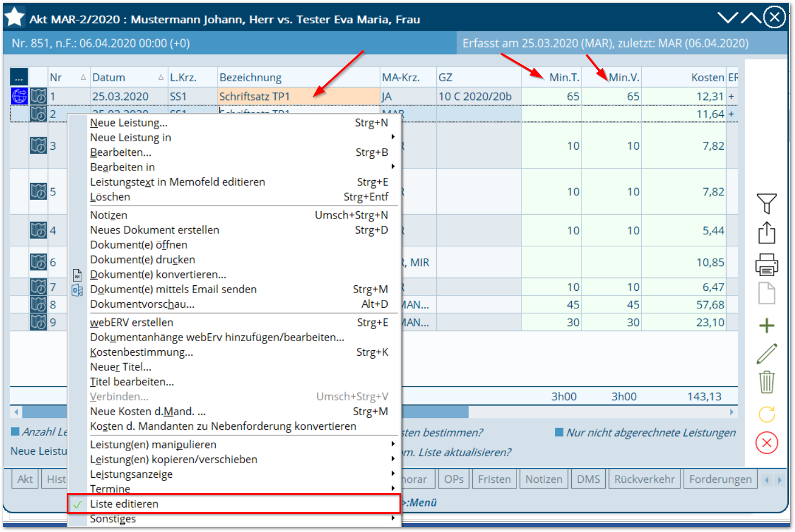This screenshot has width=795, height=532.
Task: Click the horizontal scrollbar left arrow
Action: point(16,412)
